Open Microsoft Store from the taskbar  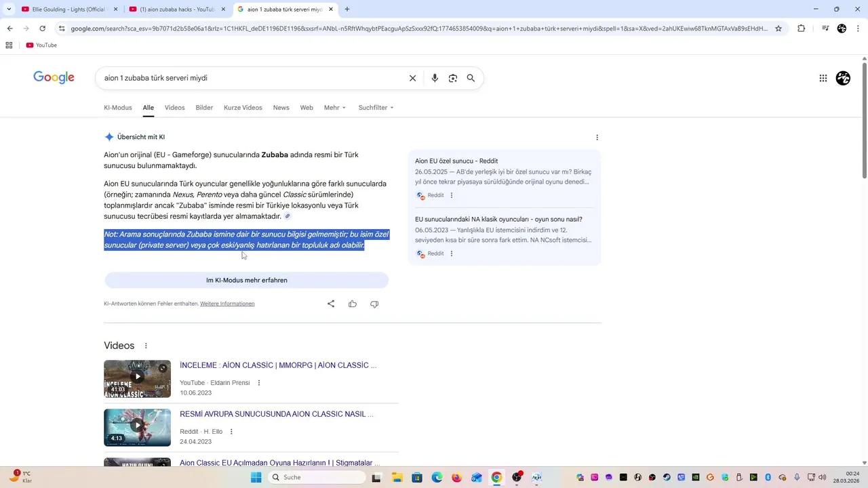417,477
